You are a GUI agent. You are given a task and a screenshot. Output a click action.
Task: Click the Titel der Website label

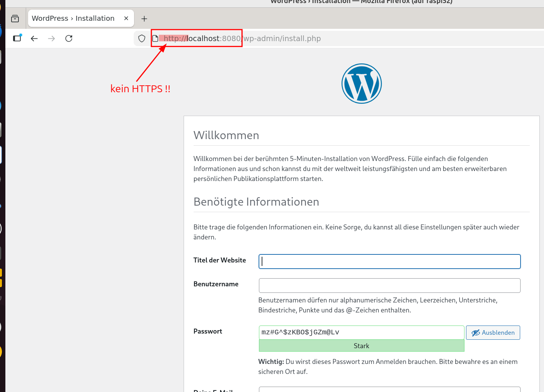point(220,260)
